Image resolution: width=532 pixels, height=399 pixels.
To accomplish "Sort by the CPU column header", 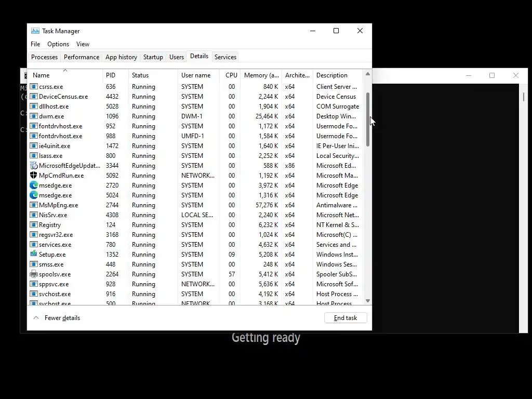I will coord(230,75).
